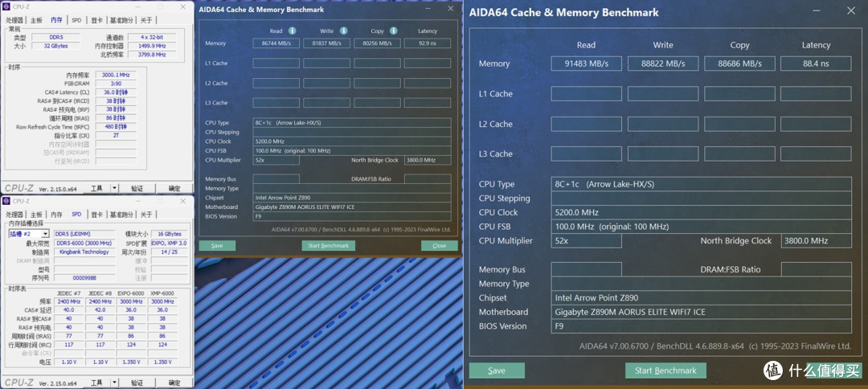The height and width of the screenshot is (389, 868).
Task: Click 确定 button in CPU-Z memory-timings window
Action: coord(174,188)
